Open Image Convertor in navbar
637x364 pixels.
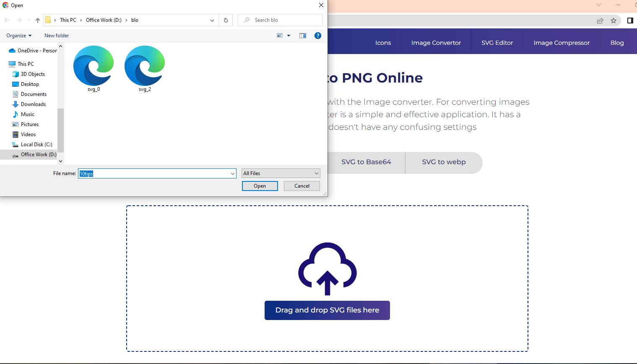coord(436,43)
